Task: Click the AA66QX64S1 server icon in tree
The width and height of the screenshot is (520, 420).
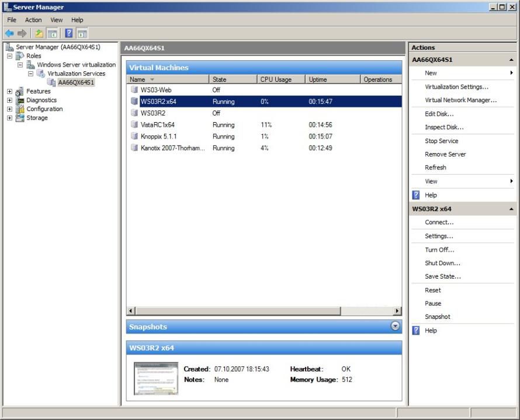Action: click(51, 82)
